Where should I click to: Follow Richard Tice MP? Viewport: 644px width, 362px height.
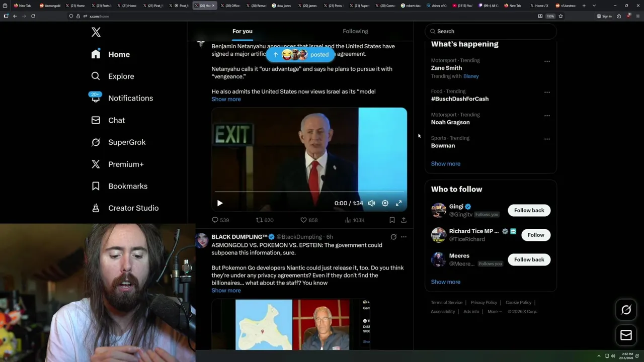[x=536, y=235]
